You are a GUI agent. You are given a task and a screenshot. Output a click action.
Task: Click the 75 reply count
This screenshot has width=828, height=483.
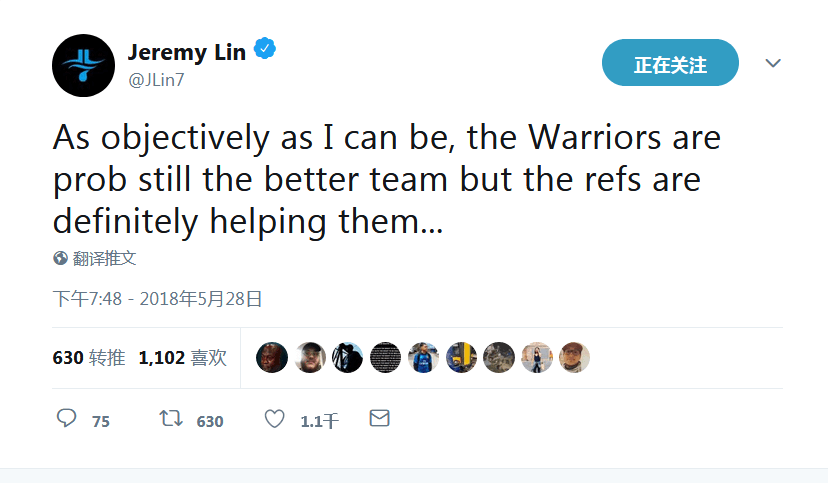[101, 422]
